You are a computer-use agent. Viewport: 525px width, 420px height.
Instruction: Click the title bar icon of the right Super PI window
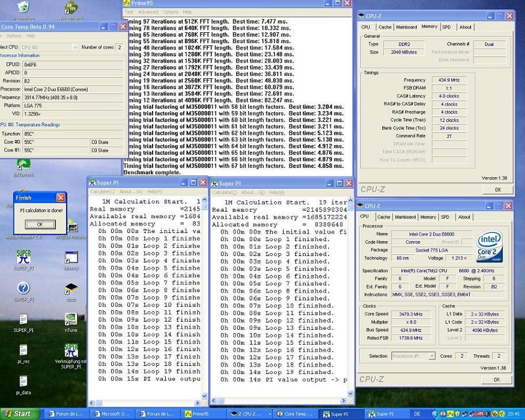click(215, 184)
